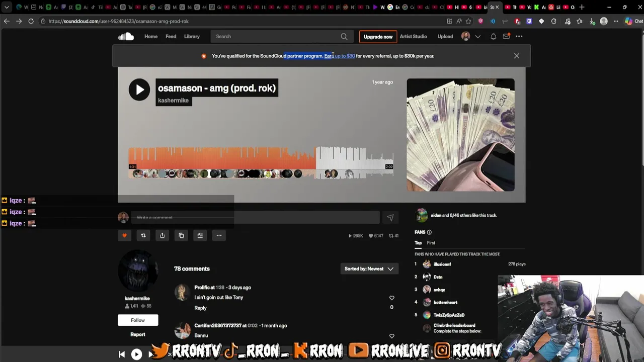This screenshot has height=362, width=644.
Task: Click the search magnifier icon
Action: click(344, 36)
